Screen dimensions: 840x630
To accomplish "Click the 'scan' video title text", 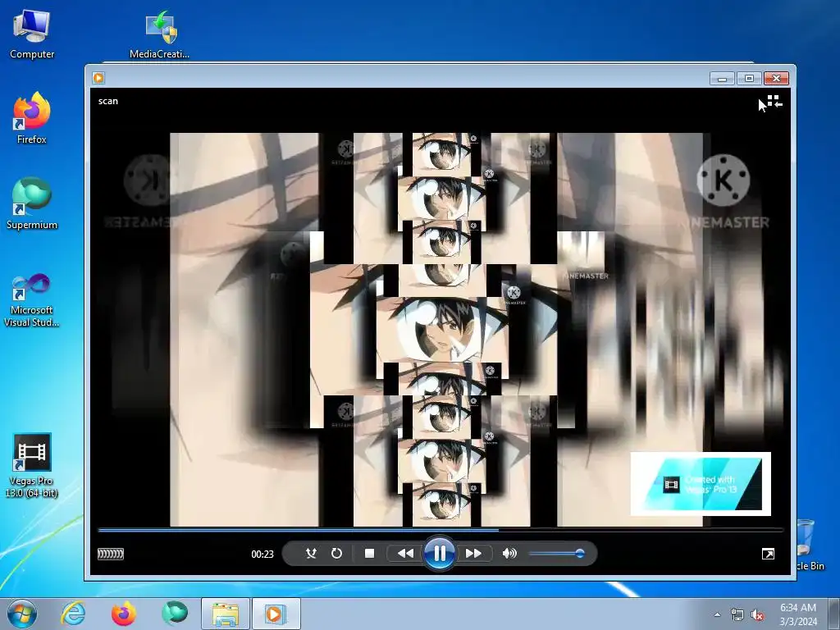I will [x=108, y=101].
